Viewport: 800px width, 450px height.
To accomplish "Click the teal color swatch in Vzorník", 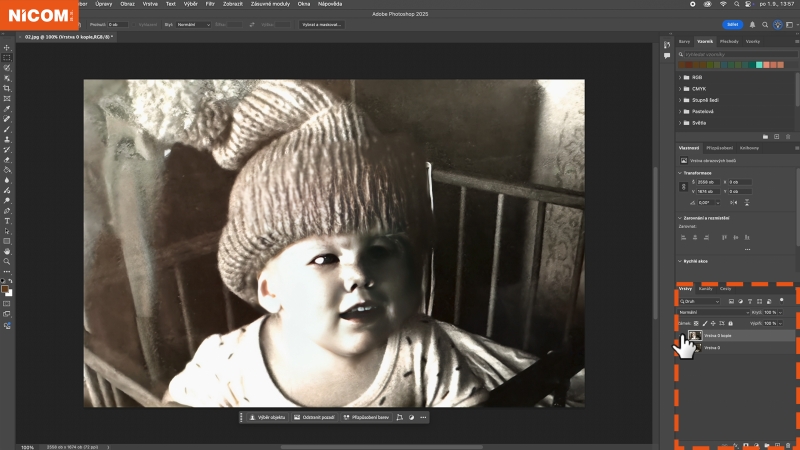I will (x=760, y=64).
